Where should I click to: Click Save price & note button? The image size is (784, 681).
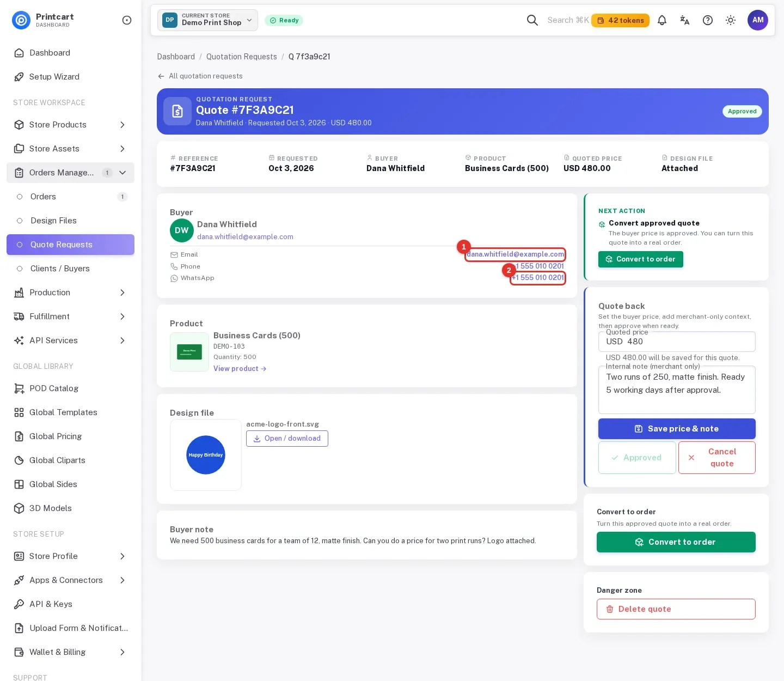(677, 429)
